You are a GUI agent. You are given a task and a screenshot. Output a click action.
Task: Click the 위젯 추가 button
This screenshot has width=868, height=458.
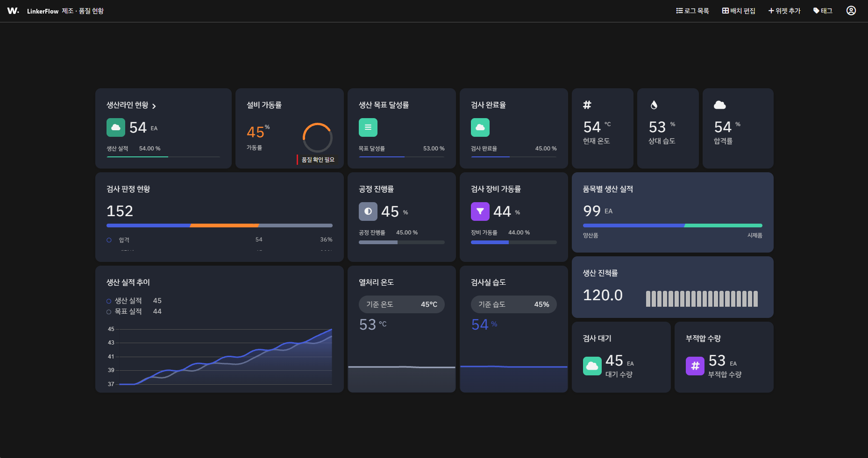pyautogui.click(x=784, y=11)
